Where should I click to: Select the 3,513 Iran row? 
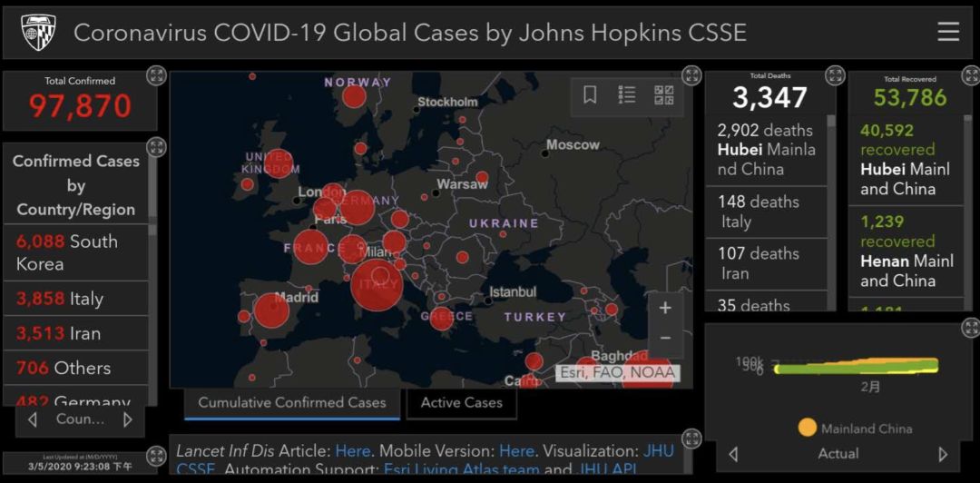[75, 333]
